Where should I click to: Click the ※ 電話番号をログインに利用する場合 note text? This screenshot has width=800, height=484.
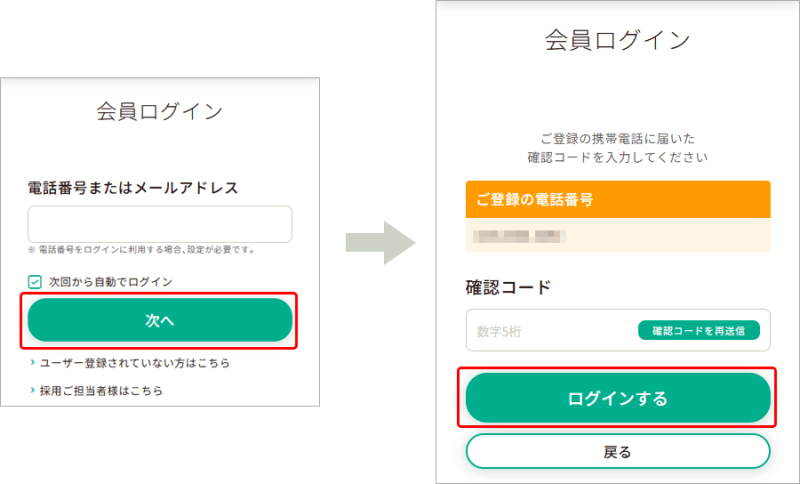pos(141,250)
